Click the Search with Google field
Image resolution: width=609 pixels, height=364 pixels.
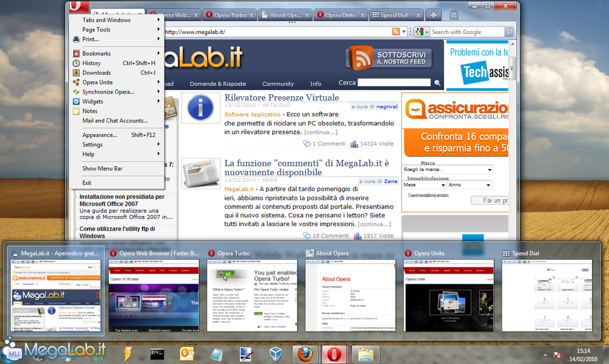click(467, 32)
